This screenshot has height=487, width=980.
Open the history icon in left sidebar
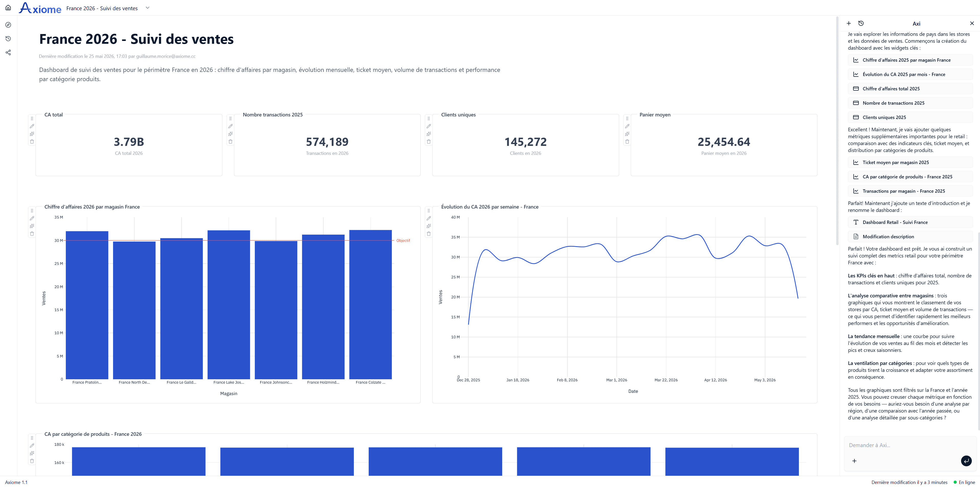pos(8,39)
